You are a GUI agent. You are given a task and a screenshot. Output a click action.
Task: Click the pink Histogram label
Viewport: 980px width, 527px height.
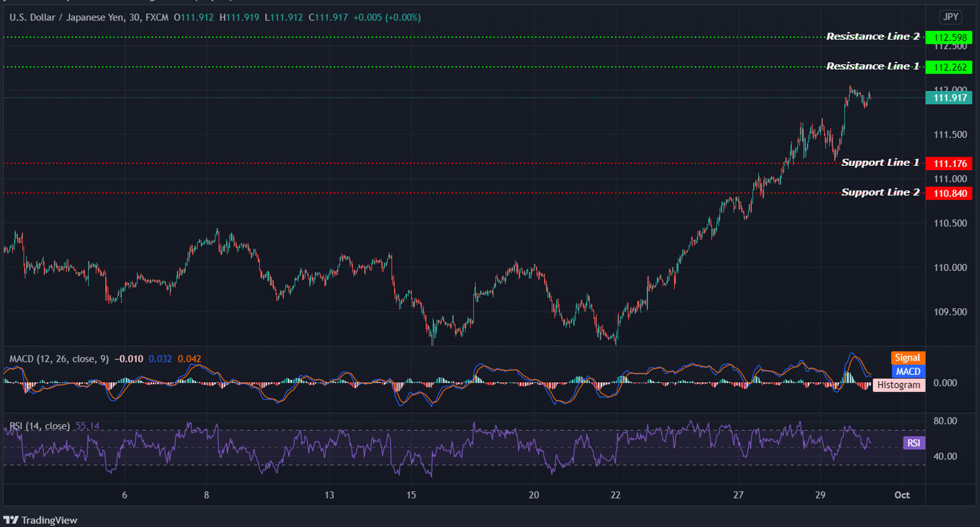[898, 385]
